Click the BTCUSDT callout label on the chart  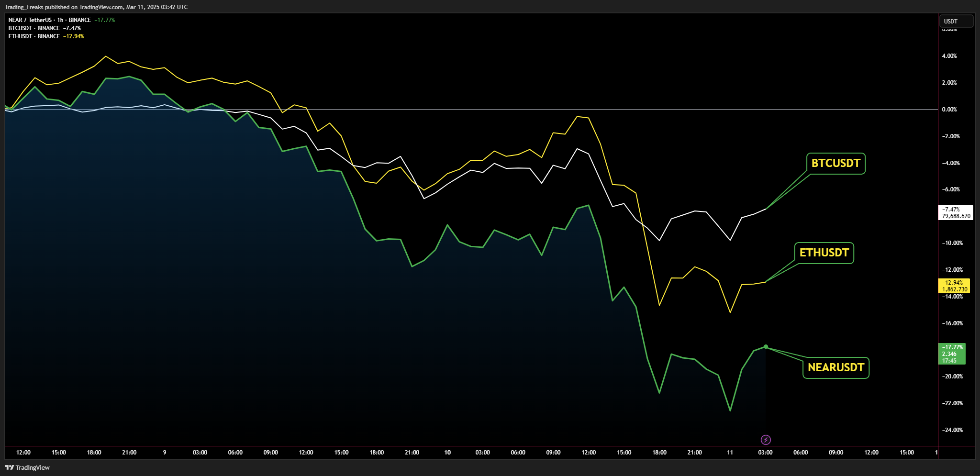pyautogui.click(x=835, y=163)
